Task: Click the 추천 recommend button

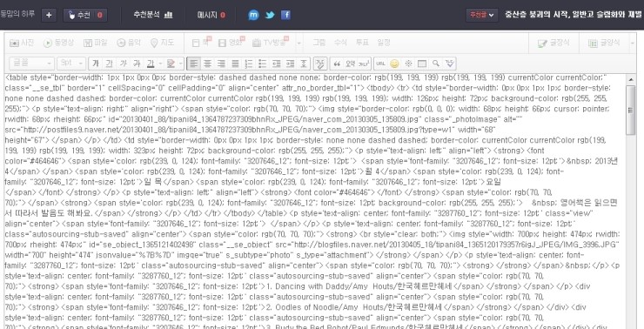Action: click(85, 15)
